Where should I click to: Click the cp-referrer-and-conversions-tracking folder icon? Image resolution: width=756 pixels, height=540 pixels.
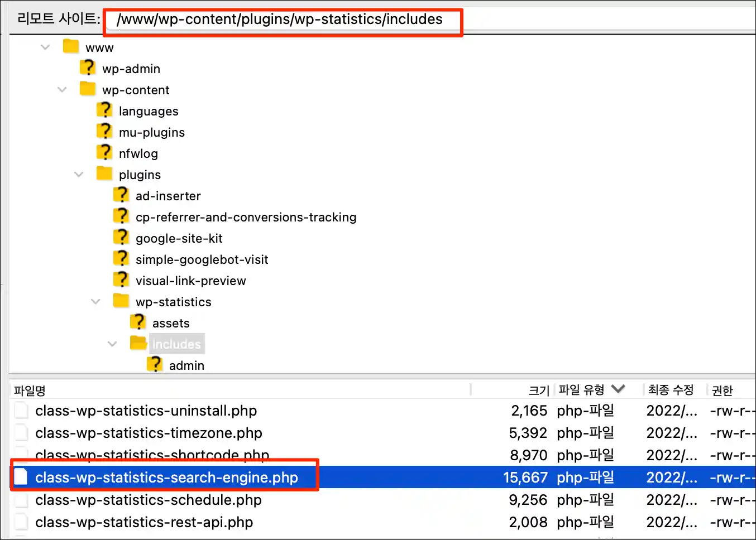(x=121, y=216)
